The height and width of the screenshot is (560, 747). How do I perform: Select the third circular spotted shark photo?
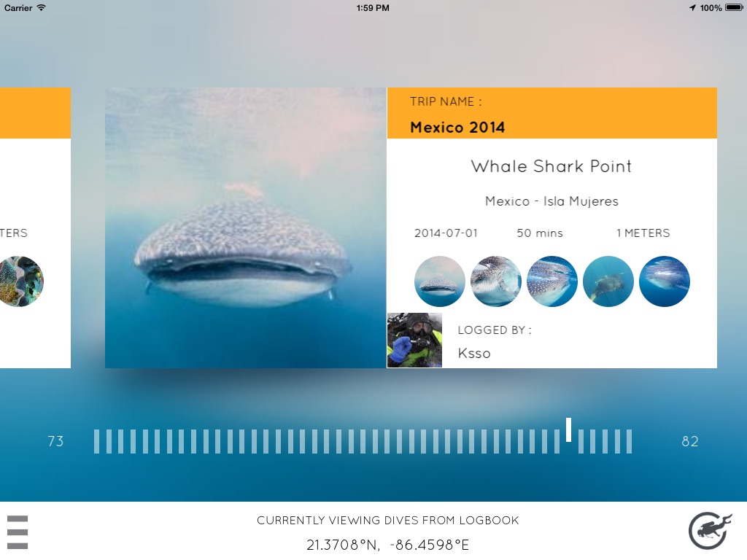click(552, 281)
